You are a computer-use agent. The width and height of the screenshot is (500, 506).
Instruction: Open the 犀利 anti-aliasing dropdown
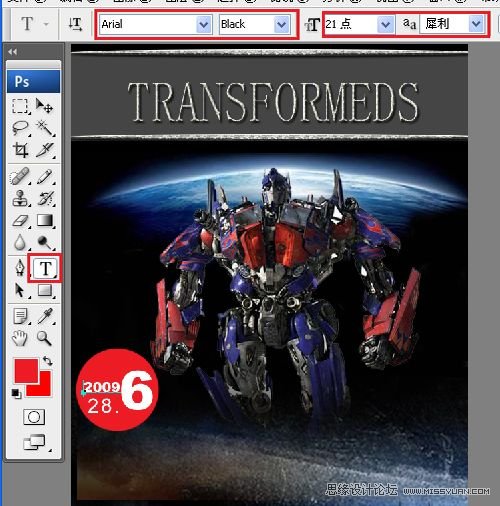click(476, 24)
